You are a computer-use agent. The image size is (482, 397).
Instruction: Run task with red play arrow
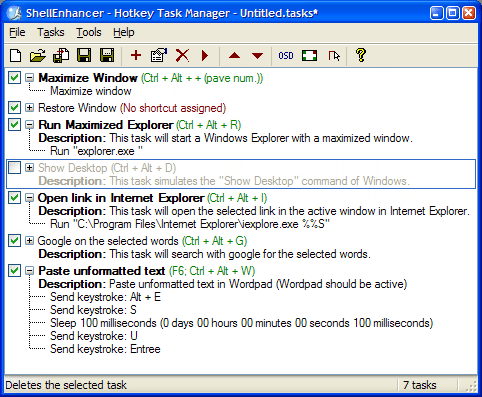click(205, 55)
